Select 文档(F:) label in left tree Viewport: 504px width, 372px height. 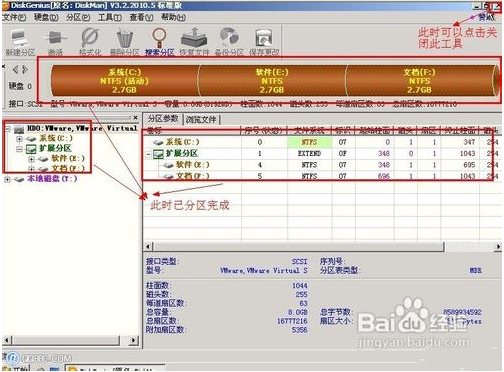(68, 169)
